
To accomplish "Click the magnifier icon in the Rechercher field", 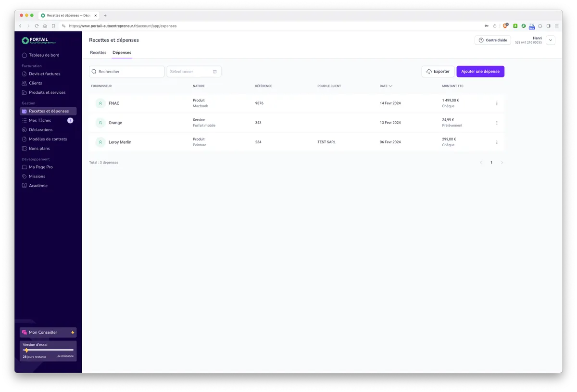I will tap(94, 72).
